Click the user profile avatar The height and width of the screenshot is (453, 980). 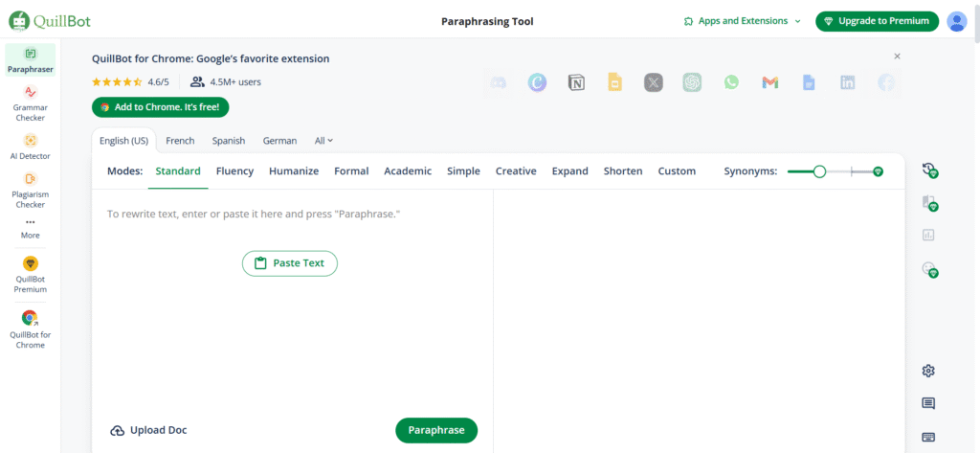(x=956, y=21)
